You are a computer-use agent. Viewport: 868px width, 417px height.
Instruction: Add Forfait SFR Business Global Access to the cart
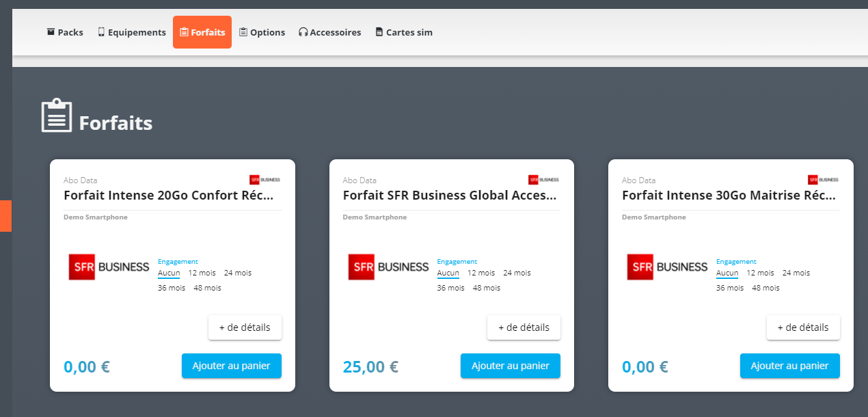coord(511,366)
